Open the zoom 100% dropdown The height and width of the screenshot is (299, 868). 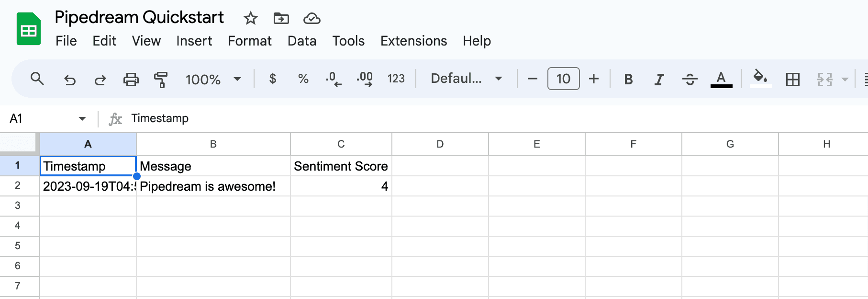[213, 79]
